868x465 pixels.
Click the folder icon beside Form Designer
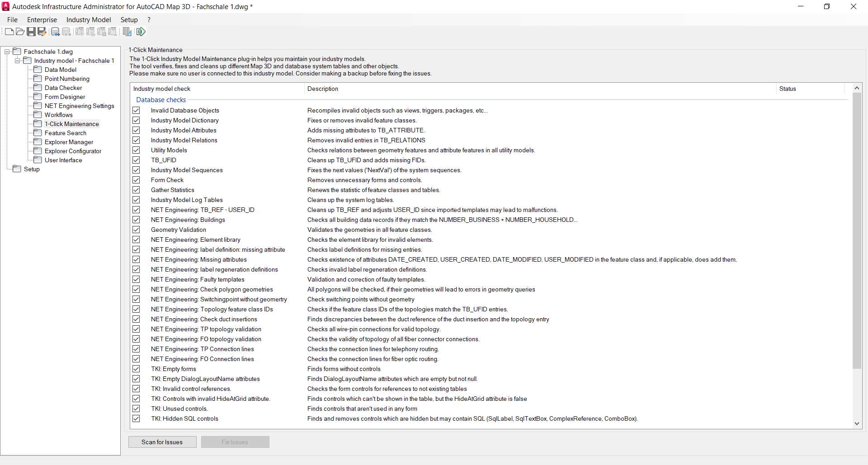tap(38, 96)
